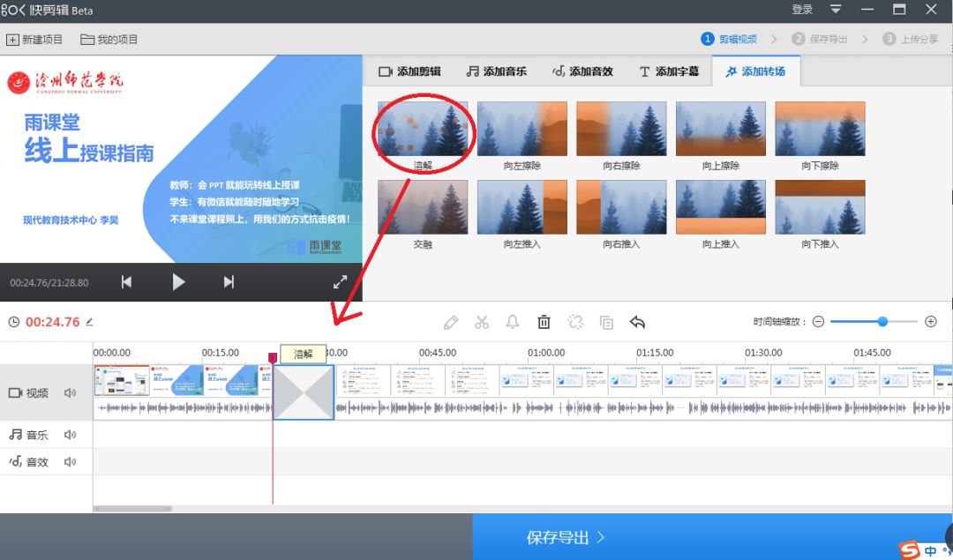This screenshot has height=560, width=953.
Task: Select the 向上擦除 transition thumbnail
Action: pyautogui.click(x=721, y=129)
